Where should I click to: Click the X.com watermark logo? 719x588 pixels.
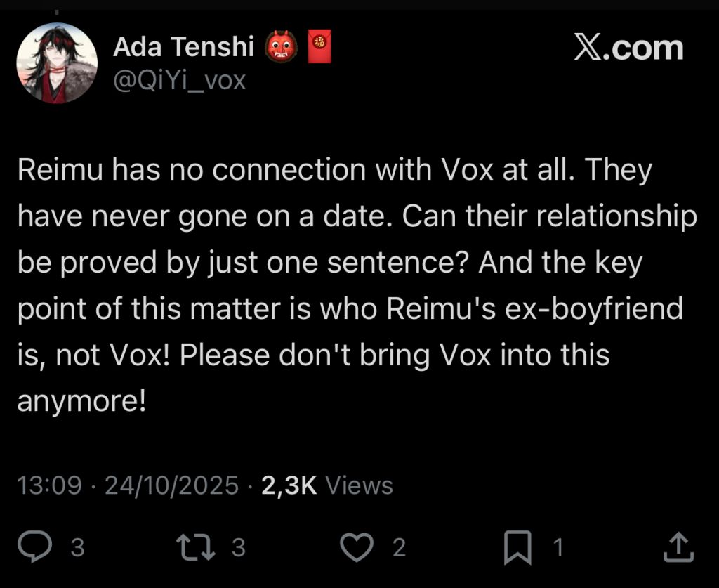tap(628, 48)
